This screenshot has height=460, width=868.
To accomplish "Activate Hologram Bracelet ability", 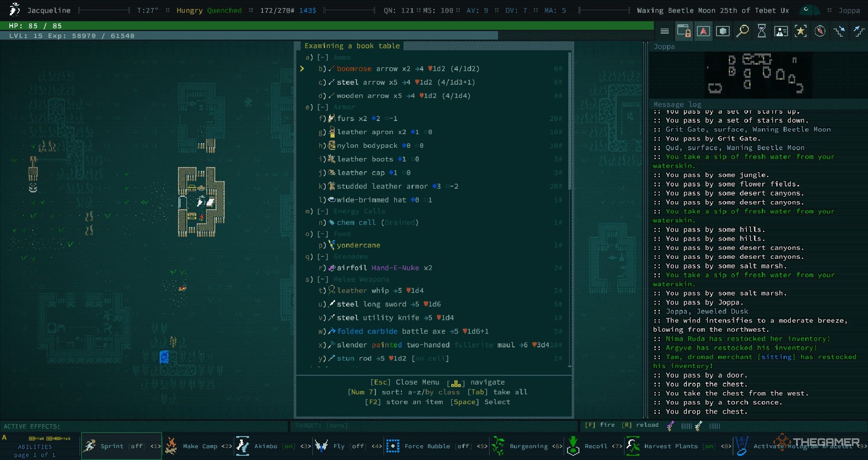I will pyautogui.click(x=800, y=446).
